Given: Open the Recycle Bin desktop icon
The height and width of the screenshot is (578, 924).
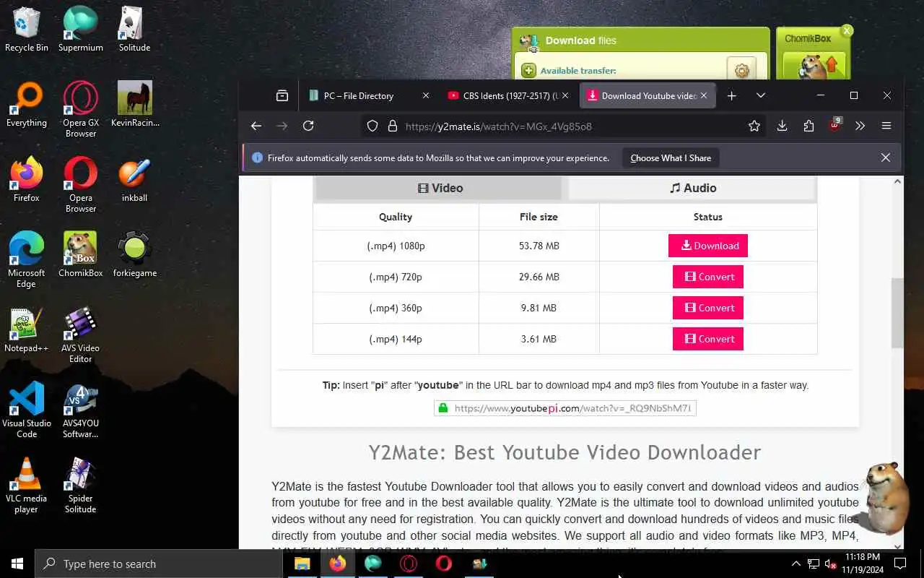Looking at the screenshot, I should click(x=27, y=30).
